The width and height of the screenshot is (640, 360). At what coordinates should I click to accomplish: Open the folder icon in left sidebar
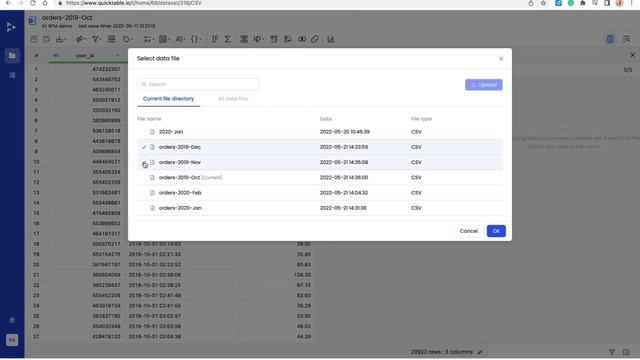(x=12, y=56)
